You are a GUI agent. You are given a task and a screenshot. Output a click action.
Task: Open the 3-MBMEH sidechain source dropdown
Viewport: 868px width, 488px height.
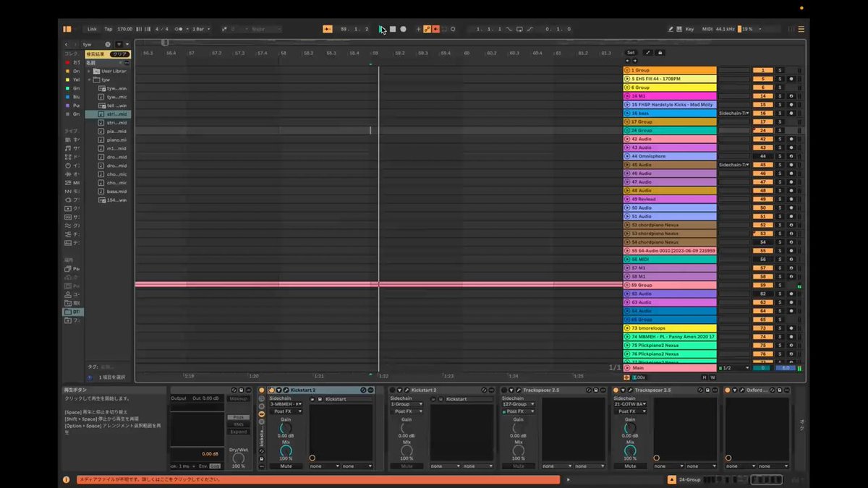coord(286,404)
